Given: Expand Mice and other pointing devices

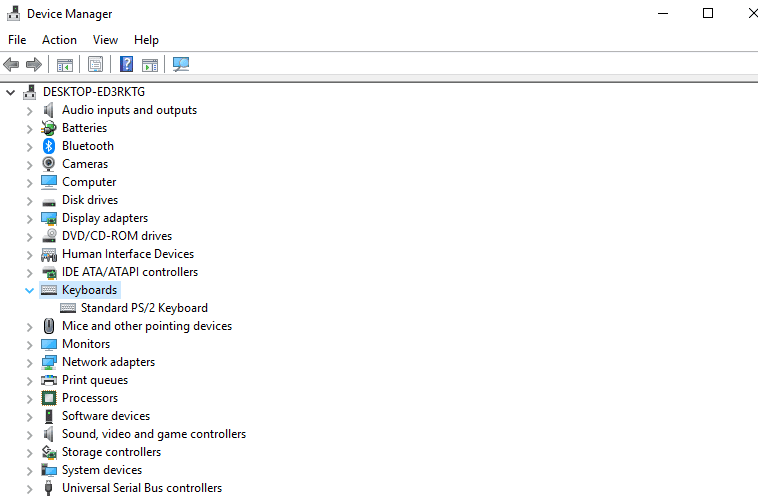Looking at the screenshot, I should (29, 327).
